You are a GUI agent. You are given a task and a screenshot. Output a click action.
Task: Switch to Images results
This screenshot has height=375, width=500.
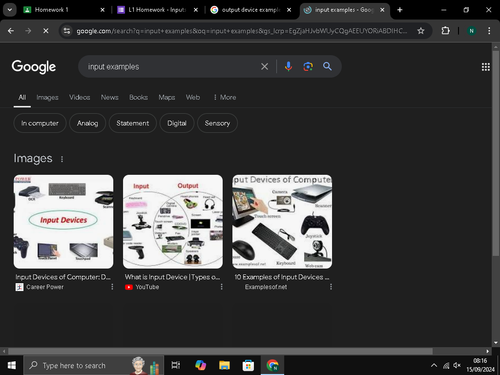tap(47, 97)
